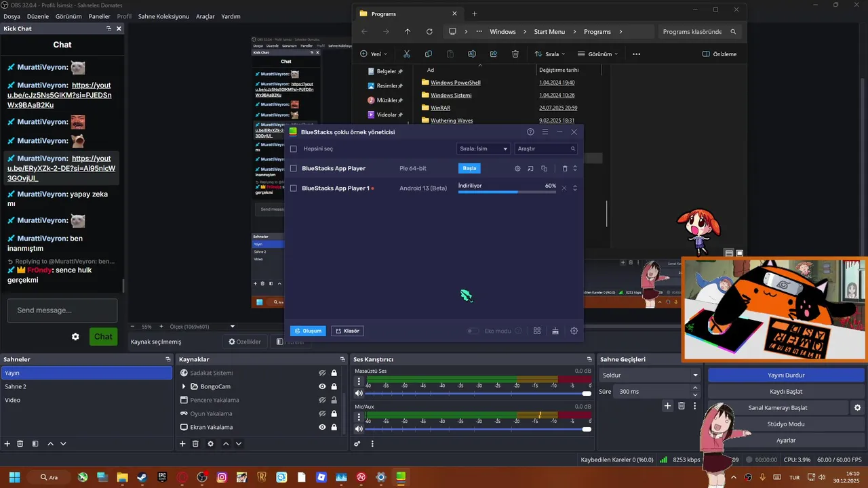
Task: Move scene down arrow in Sahneler
Action: click(63, 443)
